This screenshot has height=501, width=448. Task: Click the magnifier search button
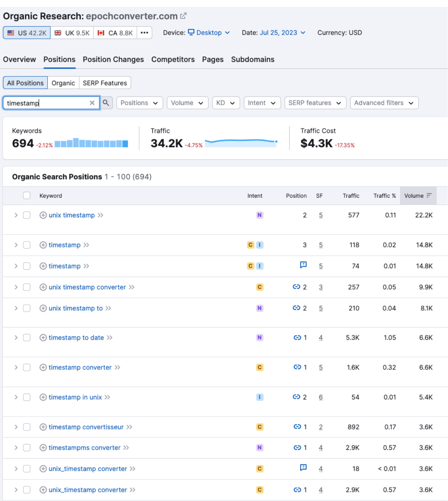point(106,103)
